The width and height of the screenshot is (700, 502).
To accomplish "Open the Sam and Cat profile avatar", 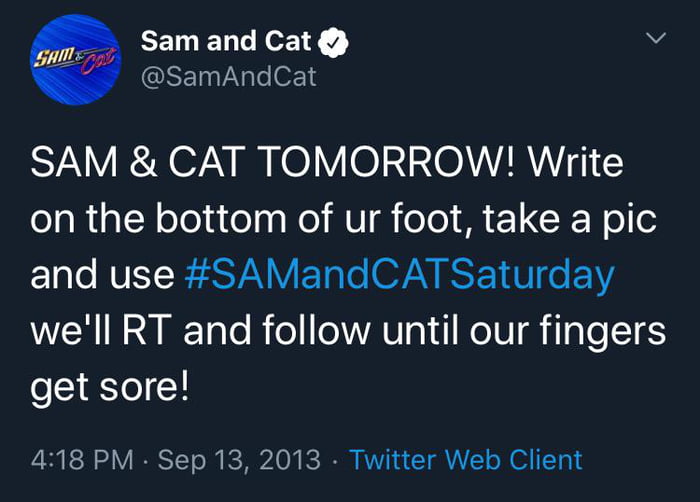I will click(x=74, y=59).
